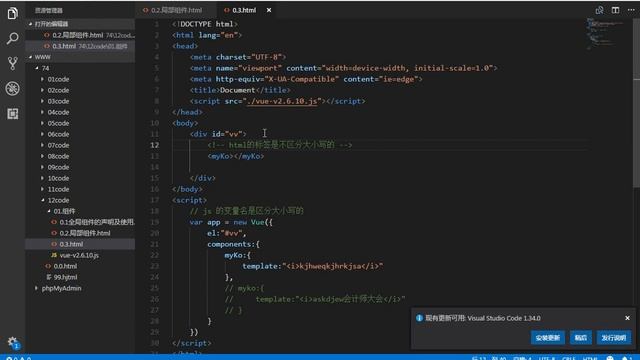This screenshot has height=360, width=640.
Task: Close the 0.3.html editor tab
Action: 269,10
